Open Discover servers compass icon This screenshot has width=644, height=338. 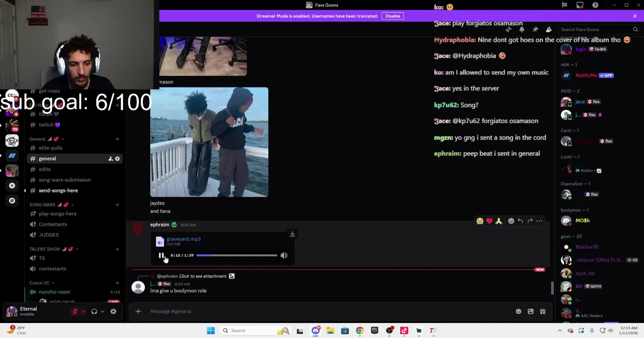[12, 200]
